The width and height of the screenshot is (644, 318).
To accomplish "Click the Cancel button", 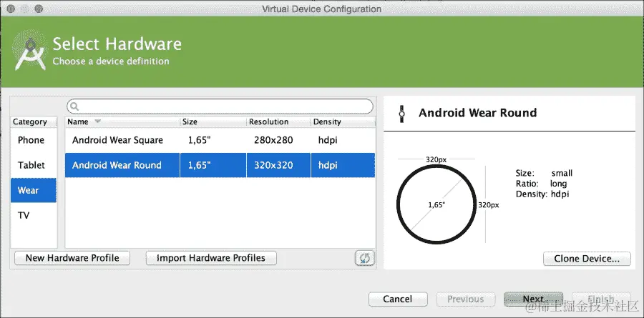I will (398, 299).
